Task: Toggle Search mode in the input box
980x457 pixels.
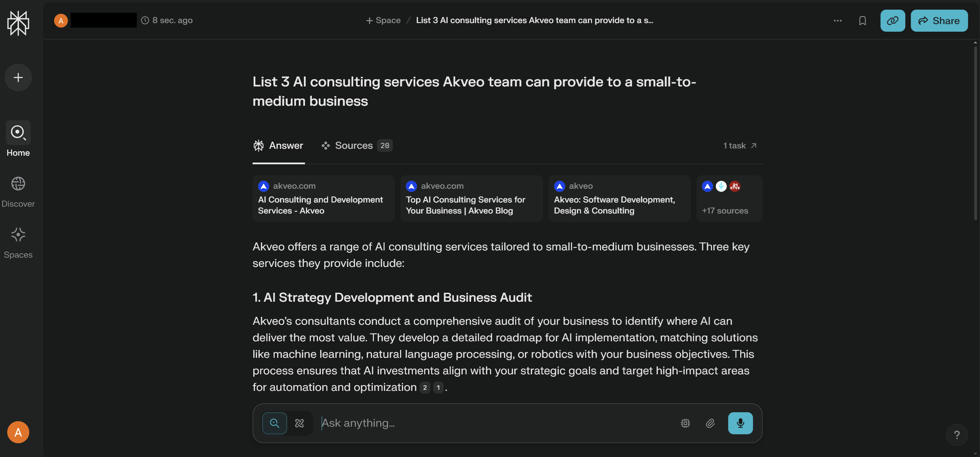Action: click(274, 423)
